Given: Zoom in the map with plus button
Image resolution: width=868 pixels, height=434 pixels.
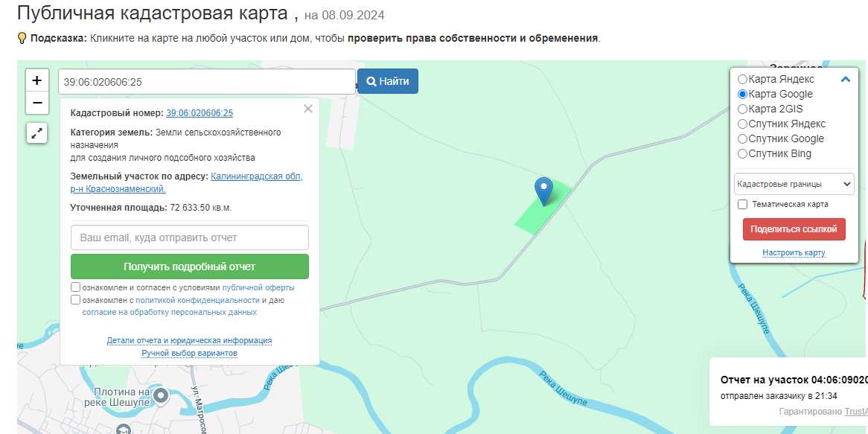Looking at the screenshot, I should pyautogui.click(x=37, y=80).
